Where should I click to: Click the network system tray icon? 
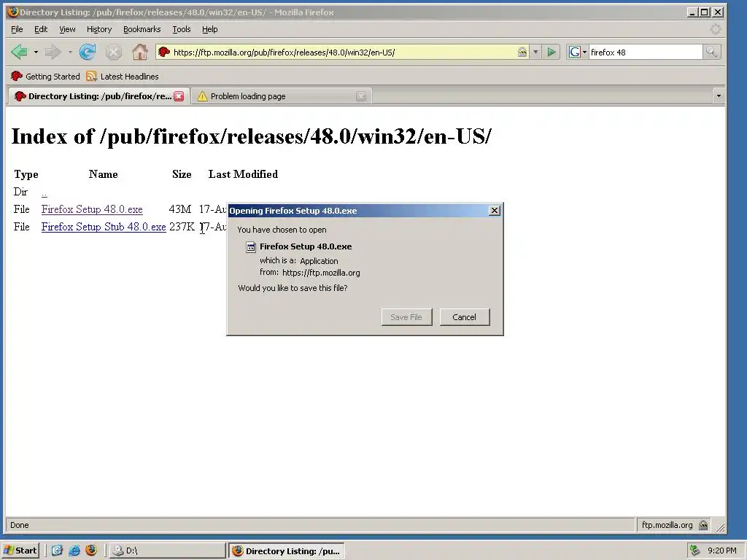pos(694,551)
